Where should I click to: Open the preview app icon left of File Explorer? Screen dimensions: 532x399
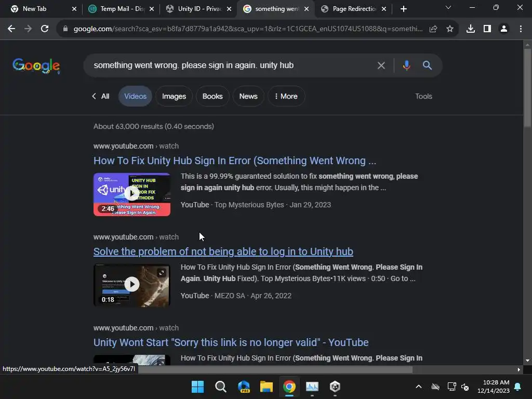(244, 387)
